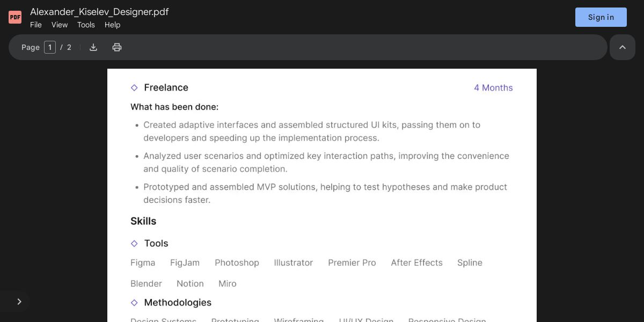Click the download icon in the toolbar
The width and height of the screenshot is (644, 322).
tap(93, 47)
